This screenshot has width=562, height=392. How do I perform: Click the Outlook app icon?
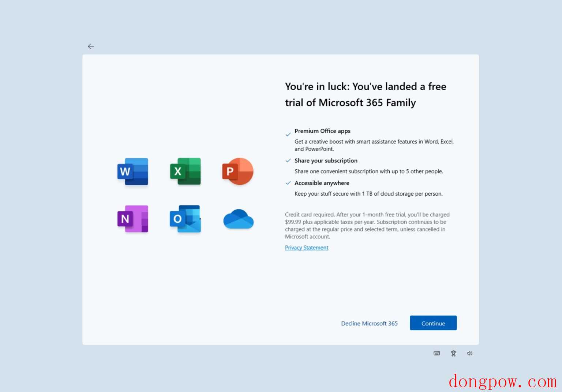(186, 219)
